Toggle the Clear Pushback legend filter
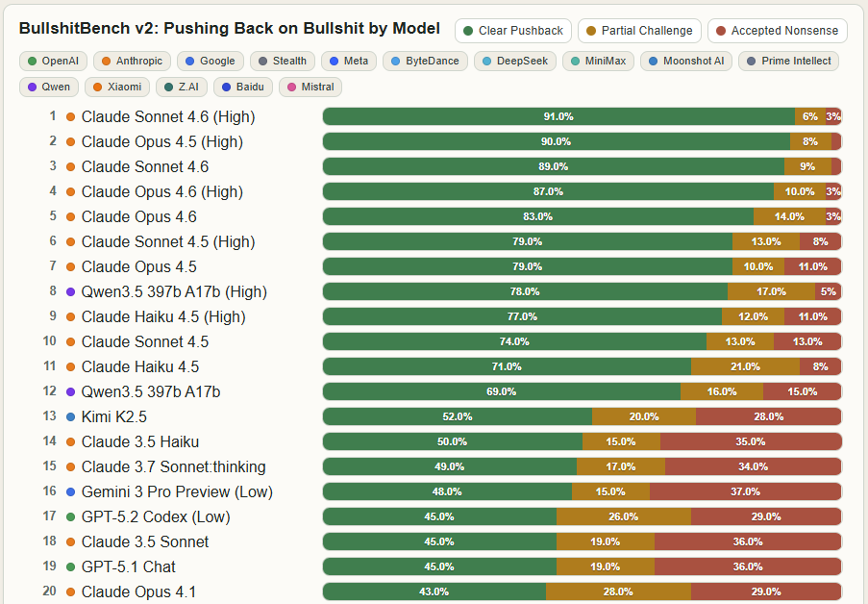868x604 pixels. pos(513,31)
